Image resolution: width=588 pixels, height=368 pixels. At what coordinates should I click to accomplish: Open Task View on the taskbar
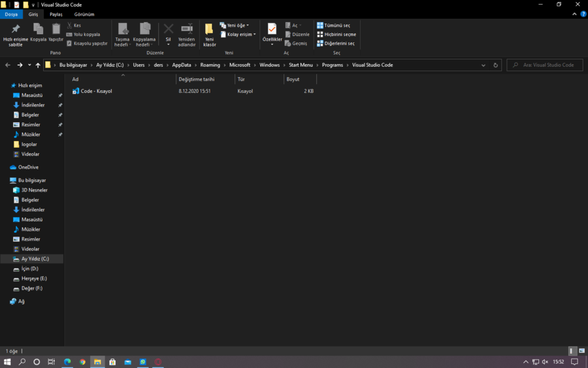52,361
